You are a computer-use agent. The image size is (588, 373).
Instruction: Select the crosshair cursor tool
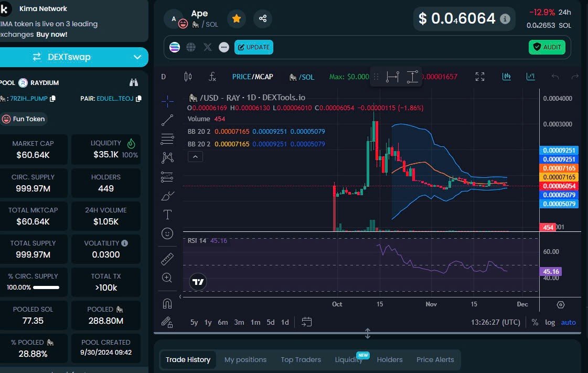point(167,101)
